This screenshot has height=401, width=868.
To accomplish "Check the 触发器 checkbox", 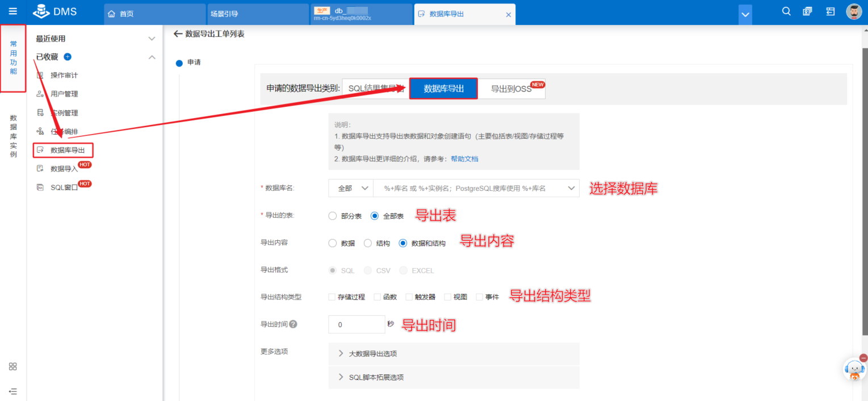I will [409, 297].
